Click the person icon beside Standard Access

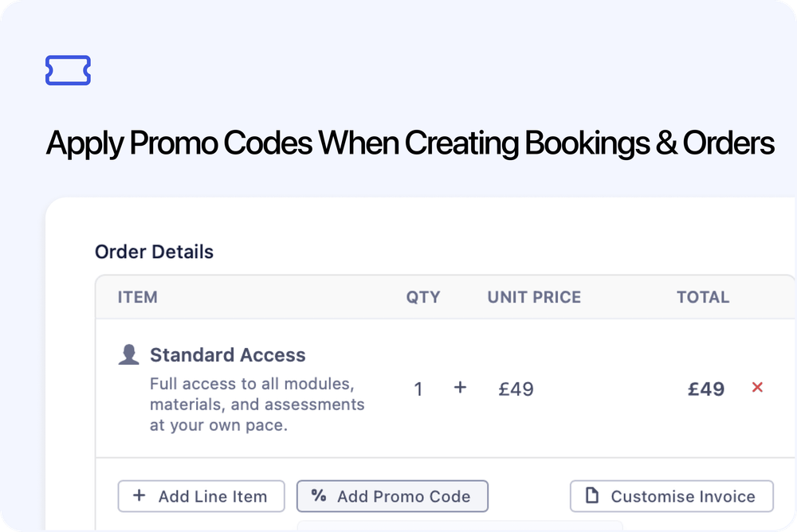click(130, 354)
